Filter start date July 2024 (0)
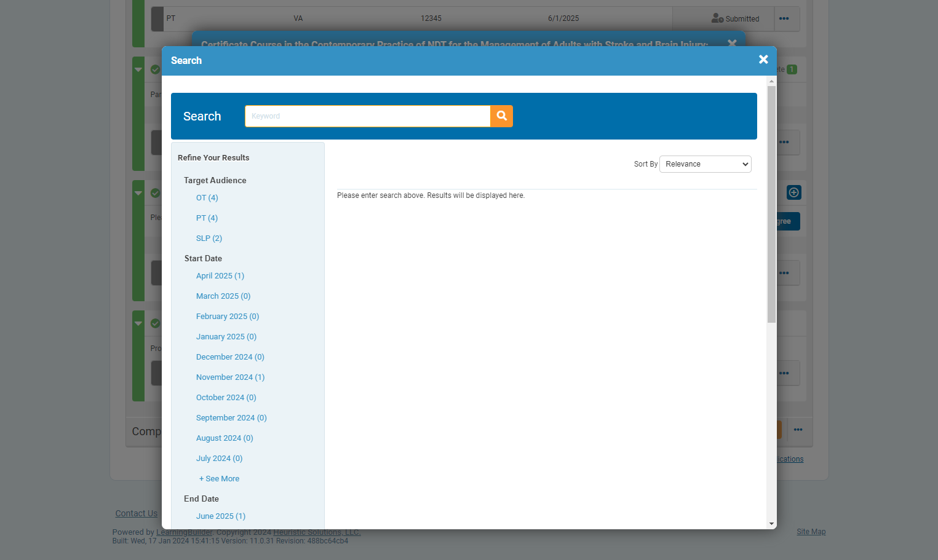Viewport: 938px width, 560px height. coord(220,459)
